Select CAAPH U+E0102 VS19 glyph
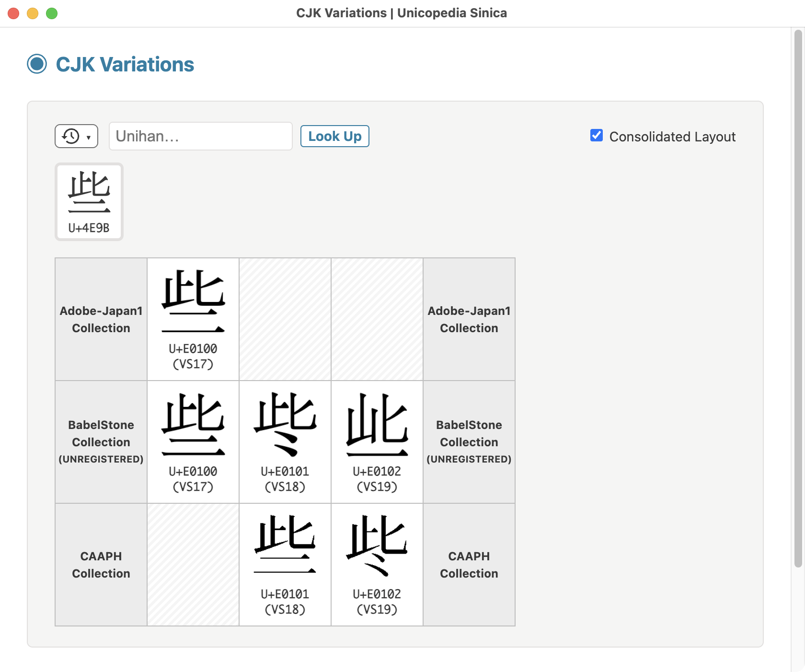Viewport: 805px width, 672px height. click(377, 565)
